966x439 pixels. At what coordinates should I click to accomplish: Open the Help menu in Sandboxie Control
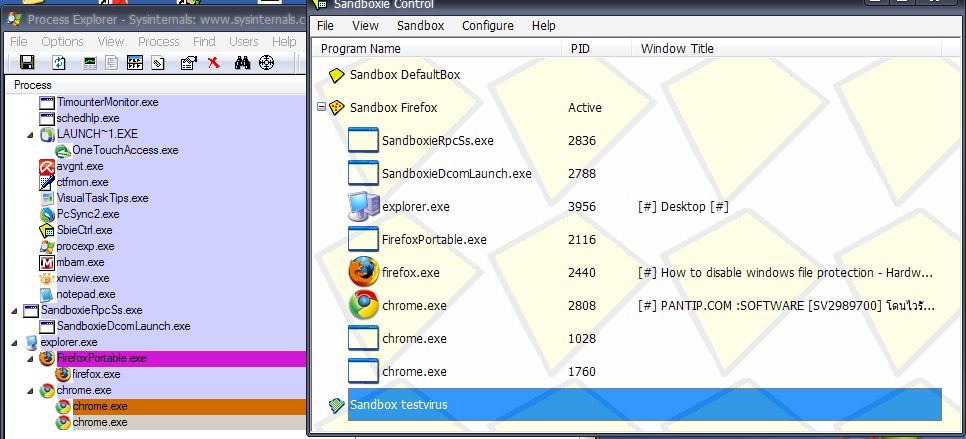pyautogui.click(x=544, y=26)
